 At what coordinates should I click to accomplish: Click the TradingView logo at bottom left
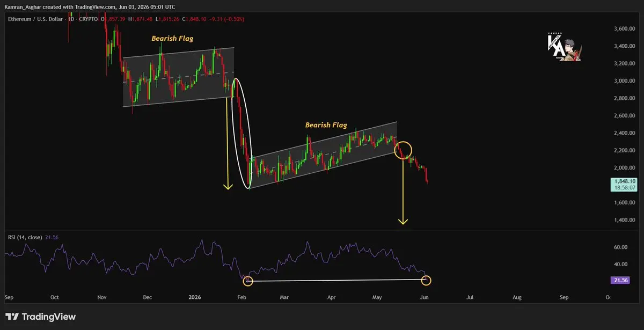pos(40,317)
